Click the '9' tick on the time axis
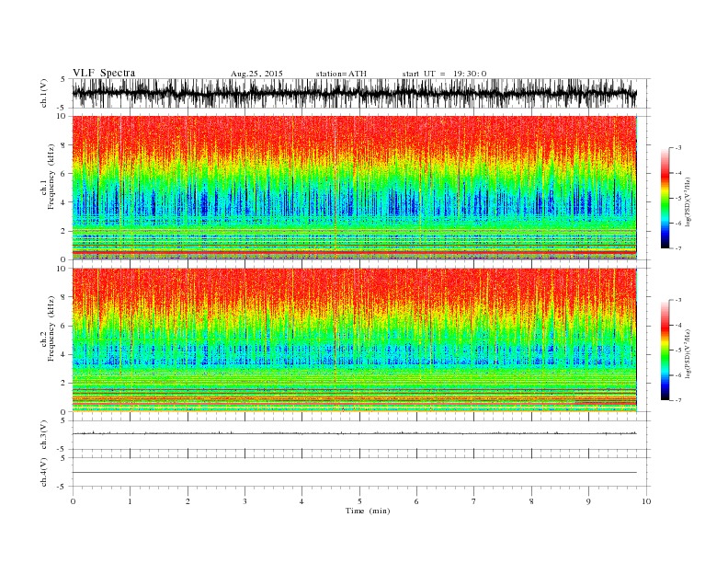The width and height of the screenshot is (728, 563). click(x=588, y=501)
